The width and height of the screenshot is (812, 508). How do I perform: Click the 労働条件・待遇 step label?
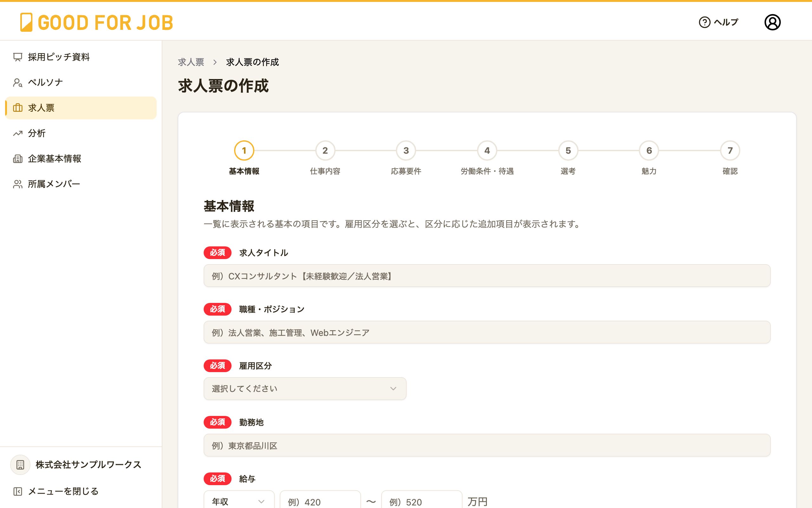coord(487,171)
